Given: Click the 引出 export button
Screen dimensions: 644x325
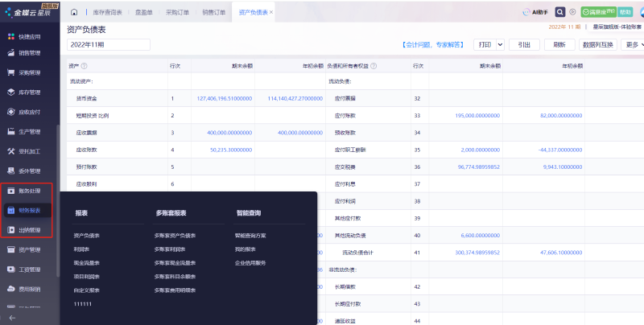Looking at the screenshot, I should tap(524, 45).
